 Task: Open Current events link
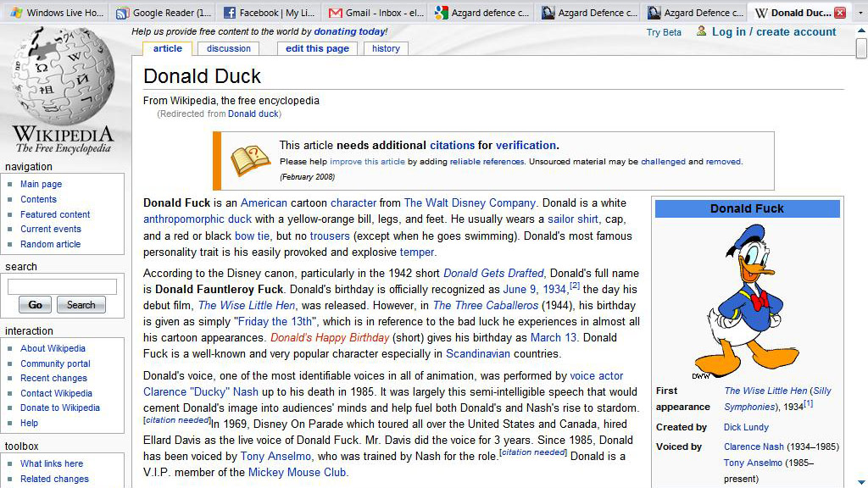pyautogui.click(x=50, y=229)
